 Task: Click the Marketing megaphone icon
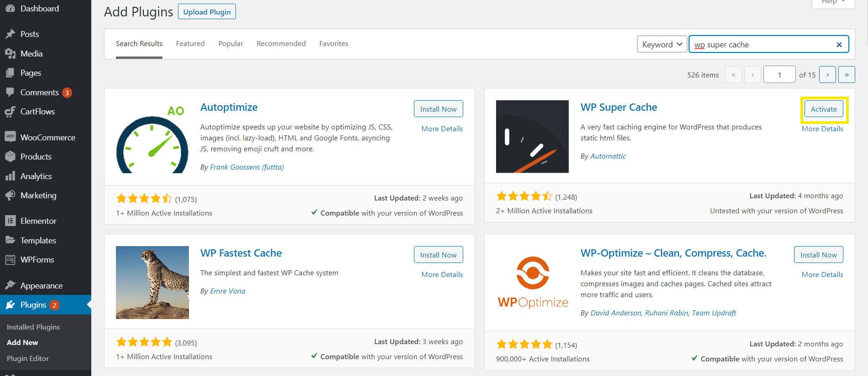click(10, 196)
